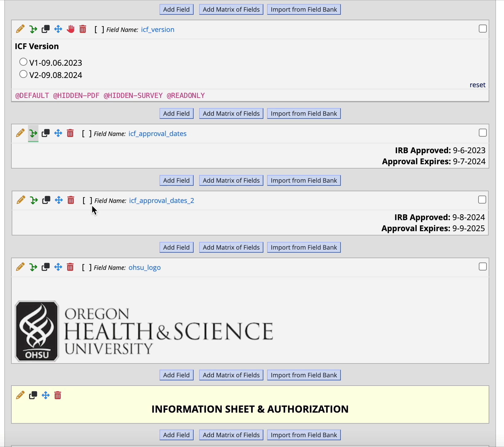Click Add Field above icf_version
The height and width of the screenshot is (447, 504).
pos(176,10)
